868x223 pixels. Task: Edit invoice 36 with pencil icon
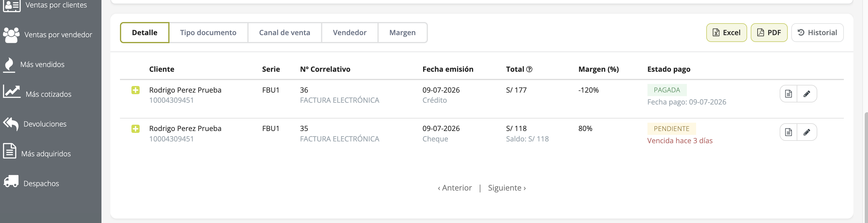[807, 94]
